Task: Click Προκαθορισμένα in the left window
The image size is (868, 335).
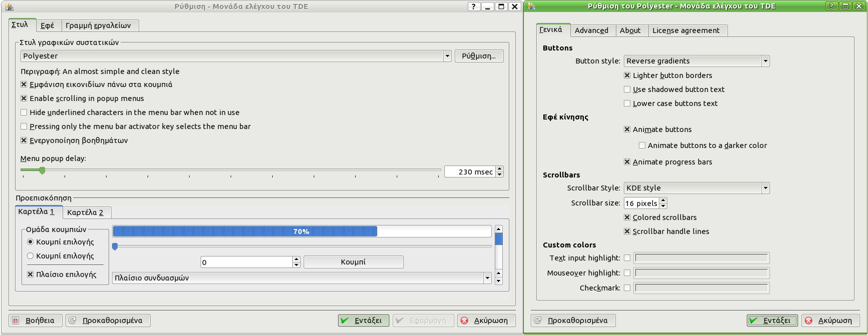Action: (108, 320)
